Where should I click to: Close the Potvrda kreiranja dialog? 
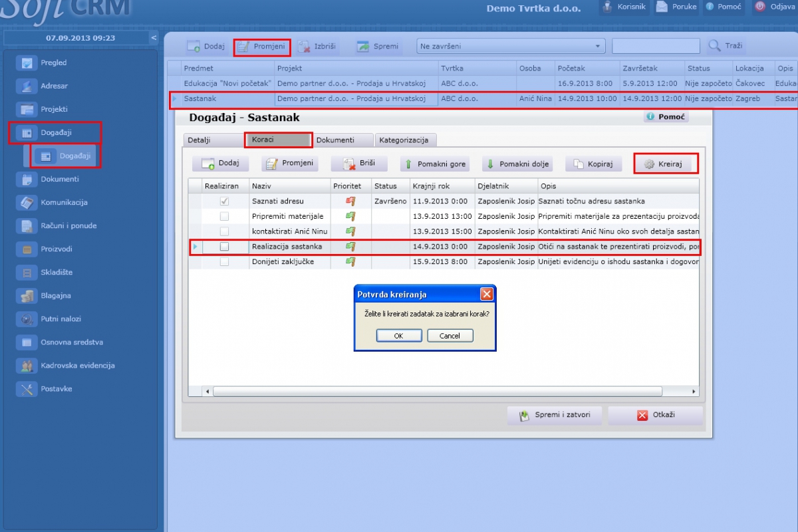point(487,294)
